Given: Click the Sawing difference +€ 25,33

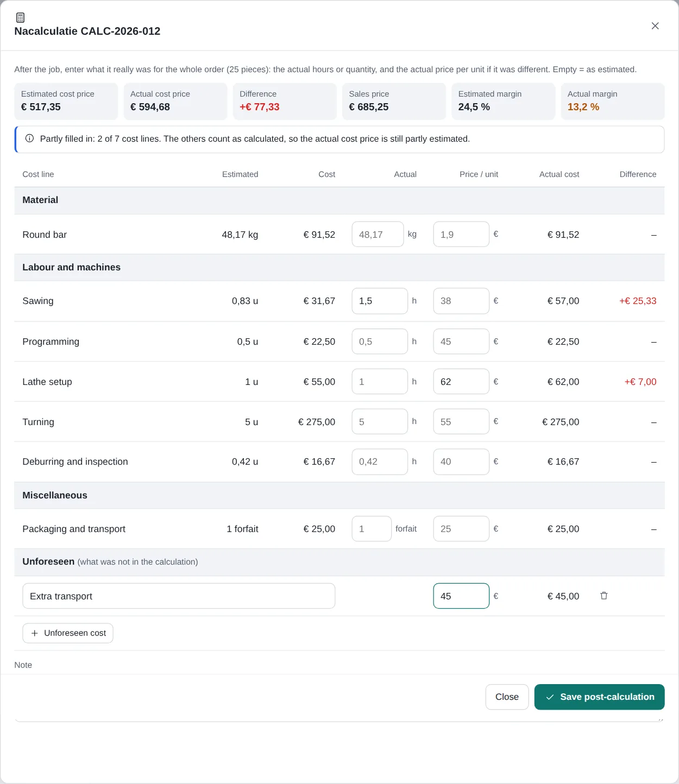Looking at the screenshot, I should [638, 301].
